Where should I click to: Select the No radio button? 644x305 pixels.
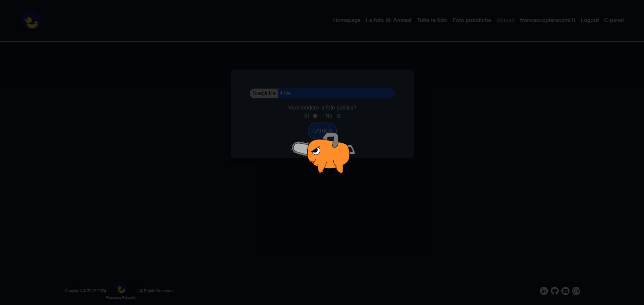[338, 116]
